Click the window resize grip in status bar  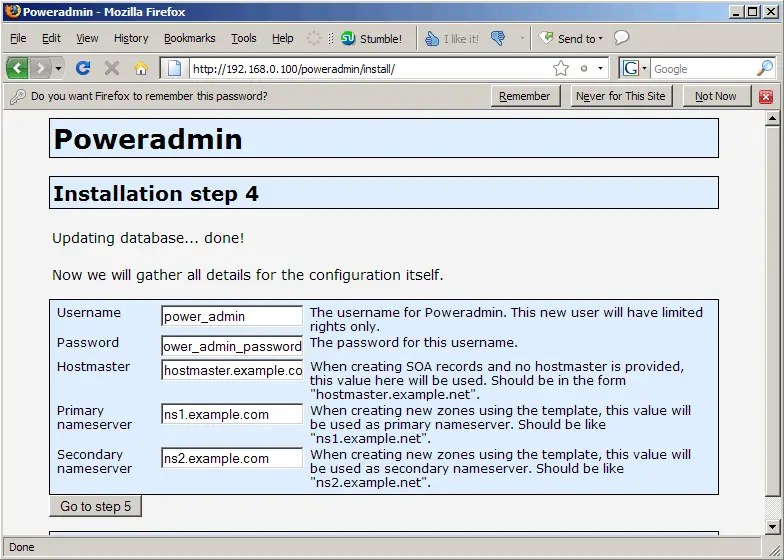pos(773,549)
